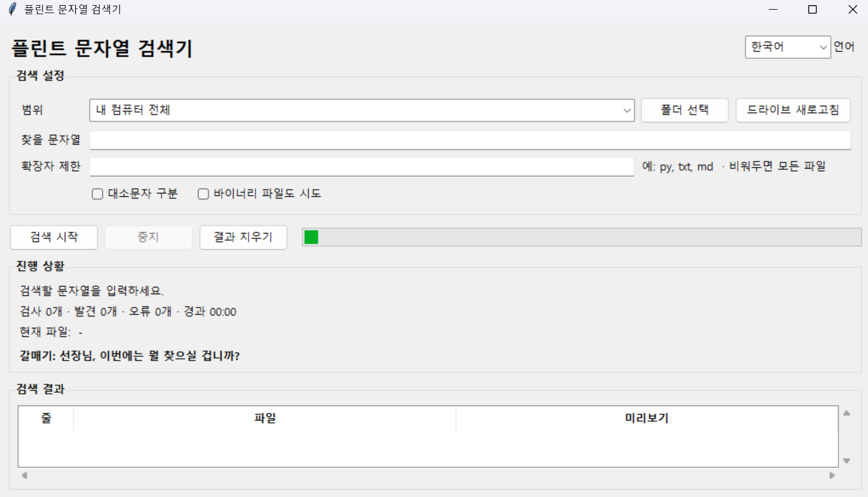868x497 pixels.
Task: Focus the 찾을 문자열 input field
Action: (470, 140)
